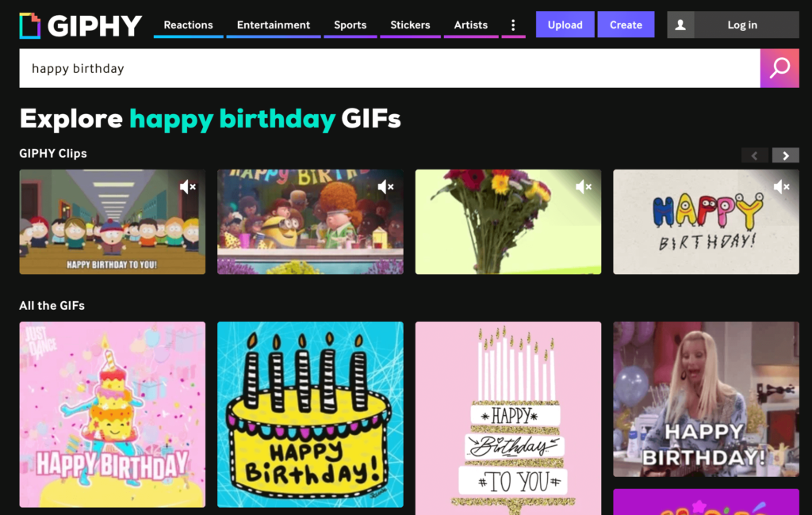Unmute the balloon letters Happy Birthday clip

[781, 187]
